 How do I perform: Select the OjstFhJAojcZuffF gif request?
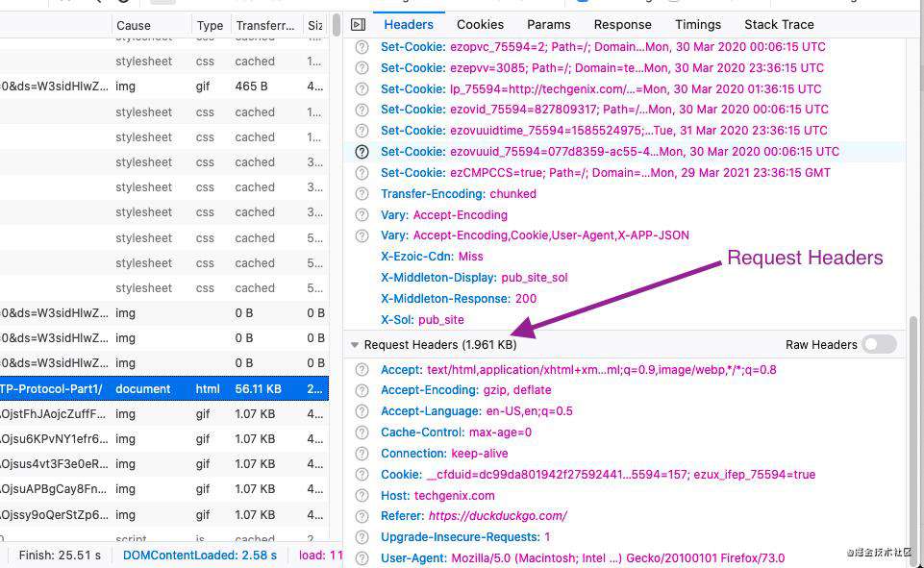[x=163, y=414]
